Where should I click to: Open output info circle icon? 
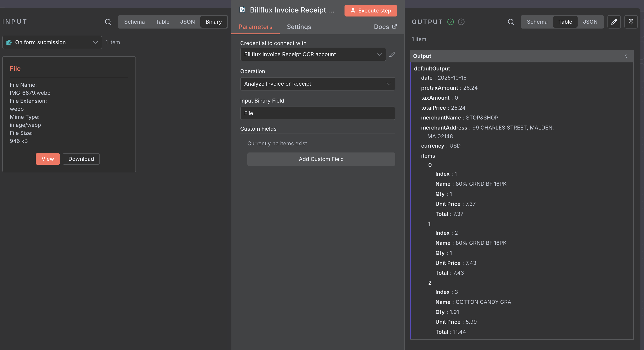click(461, 22)
